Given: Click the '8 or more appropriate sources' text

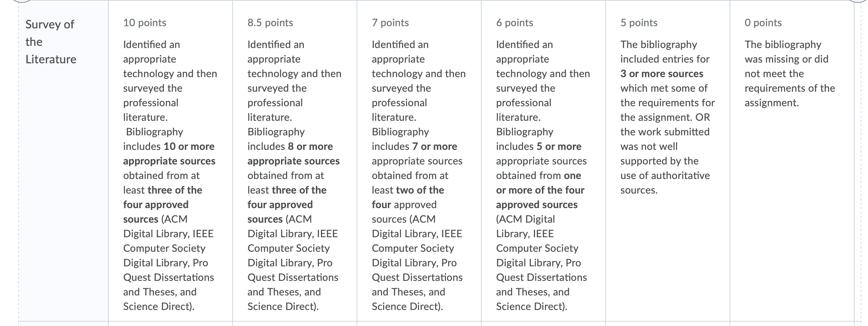Looking at the screenshot, I should coord(294,154).
